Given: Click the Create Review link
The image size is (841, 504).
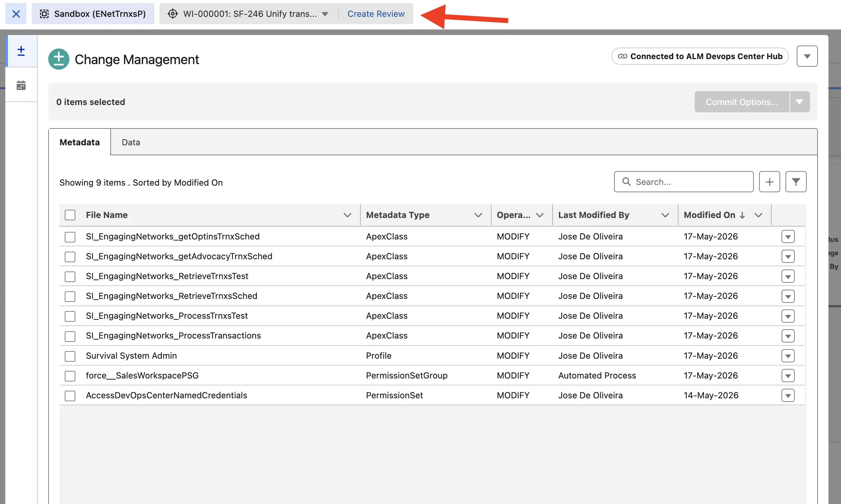Looking at the screenshot, I should 376,14.
